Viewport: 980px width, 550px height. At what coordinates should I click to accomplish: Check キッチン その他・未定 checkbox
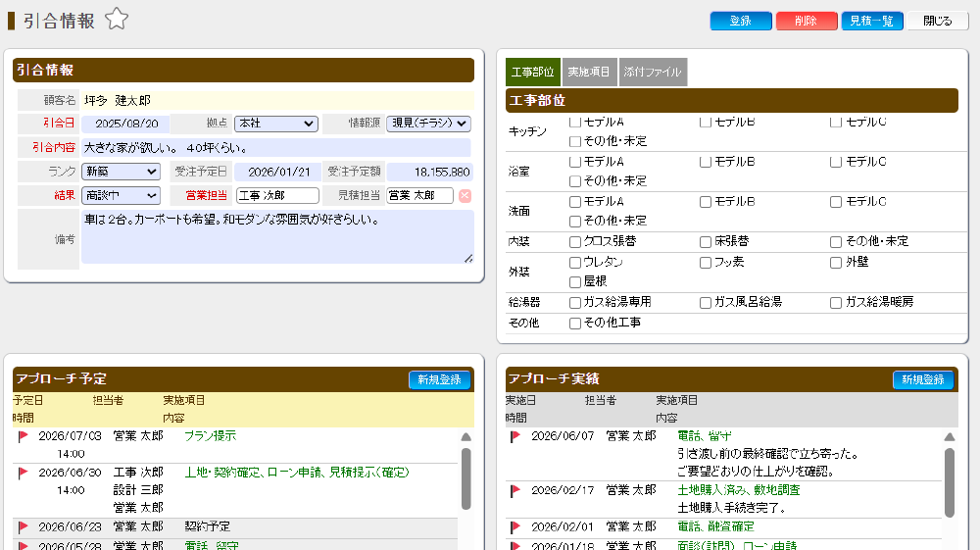(575, 142)
